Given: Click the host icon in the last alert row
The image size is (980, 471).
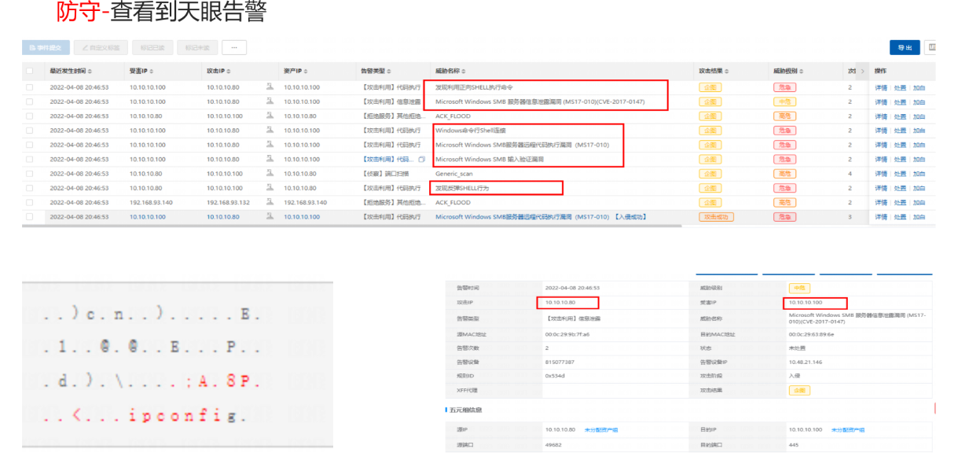Looking at the screenshot, I should (x=270, y=216).
